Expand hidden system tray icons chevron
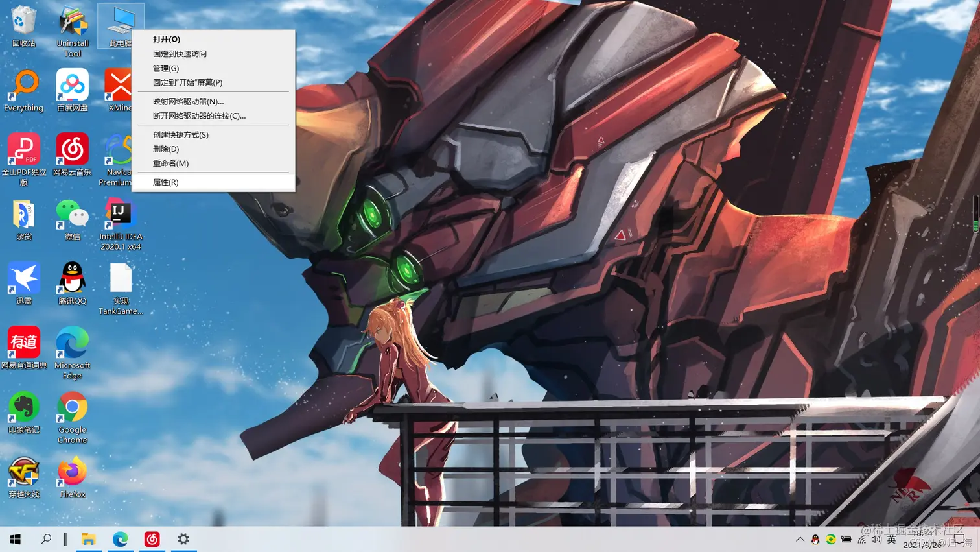 (x=800, y=539)
